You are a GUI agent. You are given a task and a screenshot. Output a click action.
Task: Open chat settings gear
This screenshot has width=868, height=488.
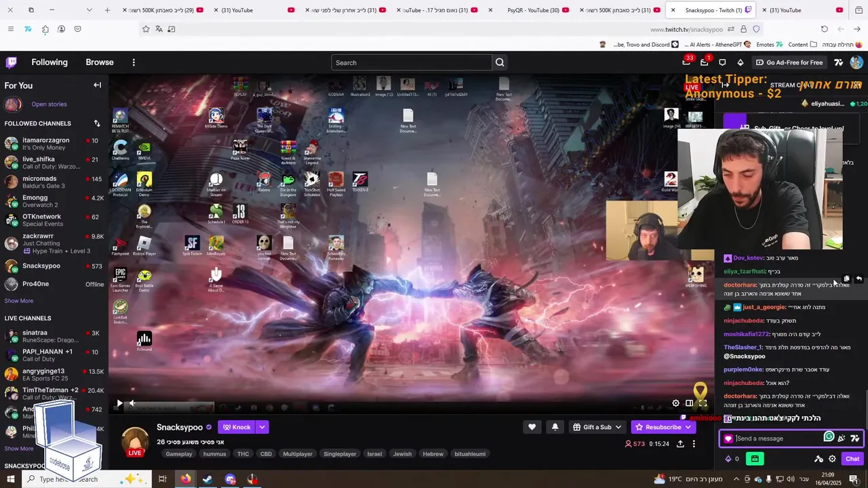(832, 459)
